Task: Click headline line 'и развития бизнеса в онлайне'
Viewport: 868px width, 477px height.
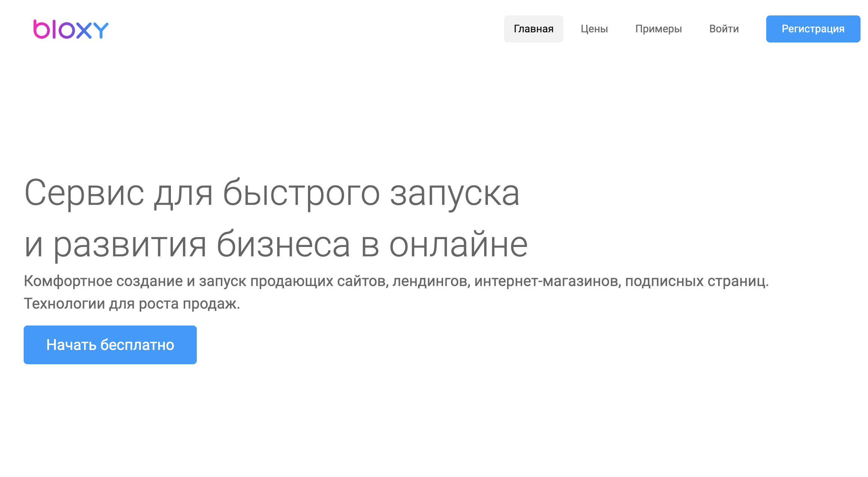Action: [276, 245]
